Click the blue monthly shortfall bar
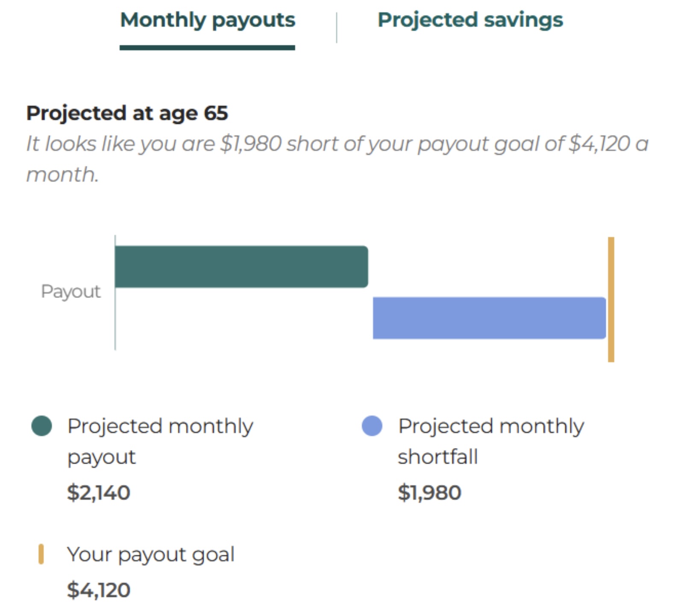The image size is (693, 616). tap(489, 318)
